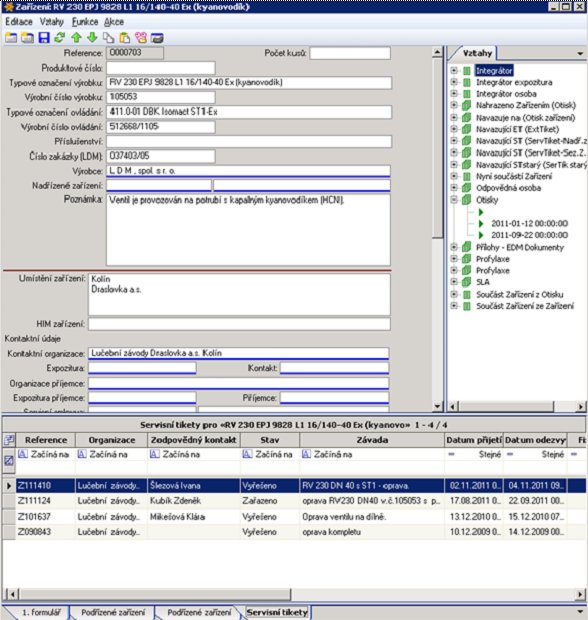Click green arrow beside 2011-01-12 imprint
Screen dimensions: 588x620
pyautogui.click(x=481, y=223)
